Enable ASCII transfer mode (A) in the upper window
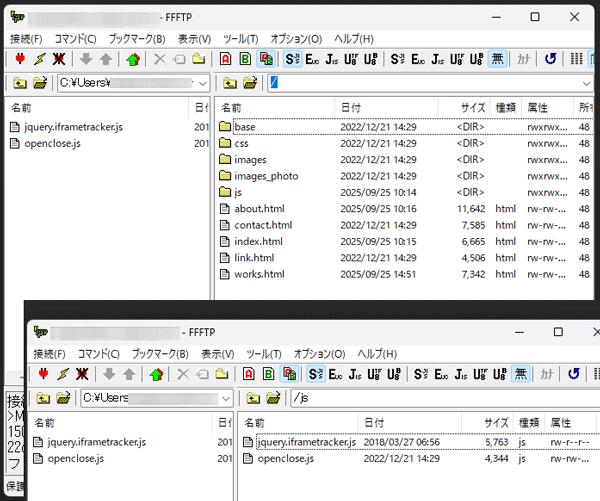Image resolution: width=600 pixels, height=501 pixels. click(x=225, y=59)
